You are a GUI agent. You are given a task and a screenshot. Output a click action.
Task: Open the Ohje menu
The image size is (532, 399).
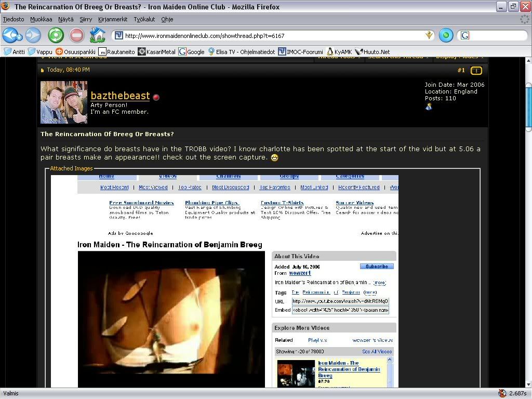point(167,19)
